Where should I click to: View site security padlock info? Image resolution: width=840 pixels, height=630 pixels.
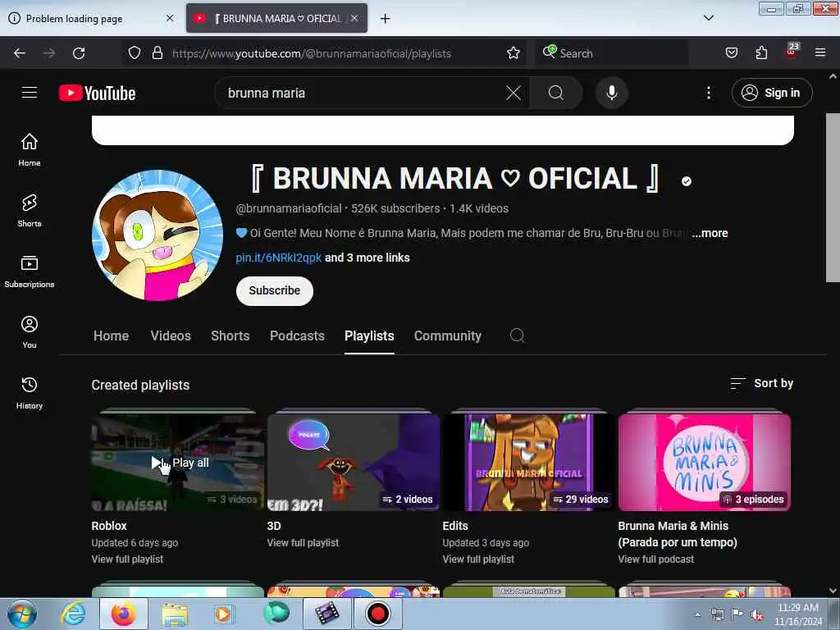(x=157, y=53)
